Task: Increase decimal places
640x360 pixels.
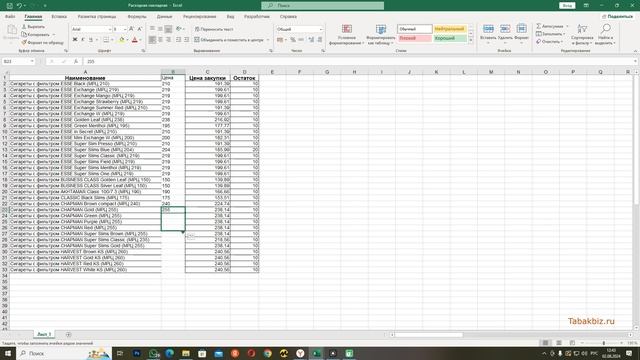Action: tap(311, 40)
